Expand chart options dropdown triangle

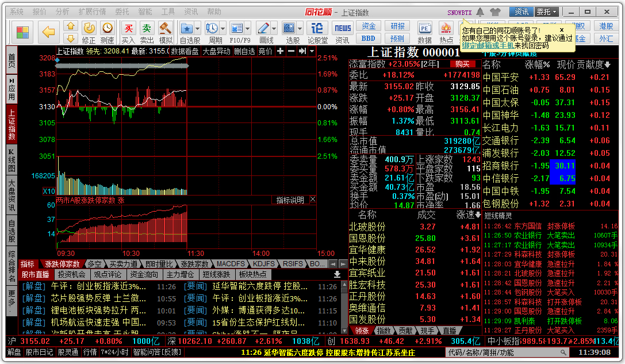pos(312,51)
